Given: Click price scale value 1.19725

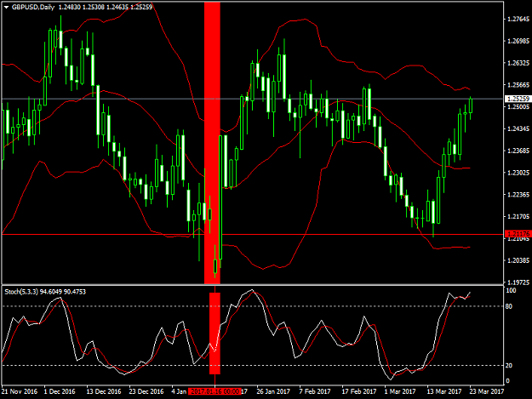Looking at the screenshot, I should pos(518,282).
